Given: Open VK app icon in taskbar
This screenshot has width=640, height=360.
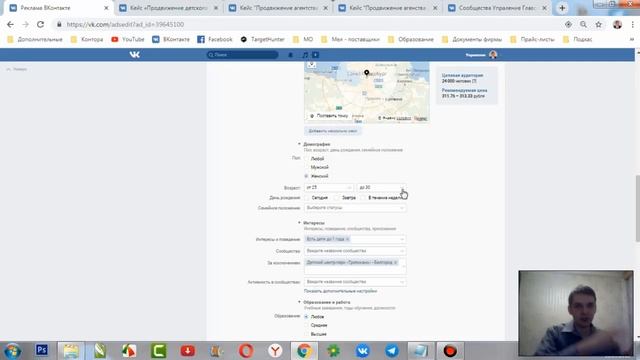Looking at the screenshot, I should tap(362, 351).
